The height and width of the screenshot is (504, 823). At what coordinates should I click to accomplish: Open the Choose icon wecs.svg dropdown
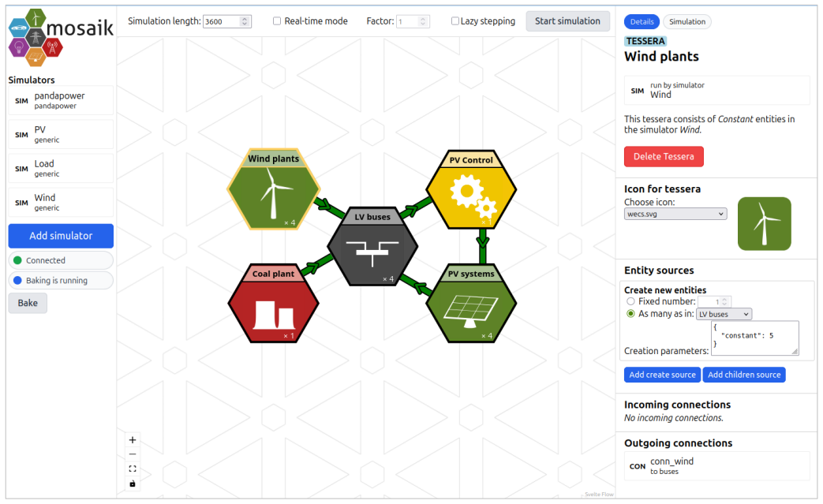[x=675, y=214]
